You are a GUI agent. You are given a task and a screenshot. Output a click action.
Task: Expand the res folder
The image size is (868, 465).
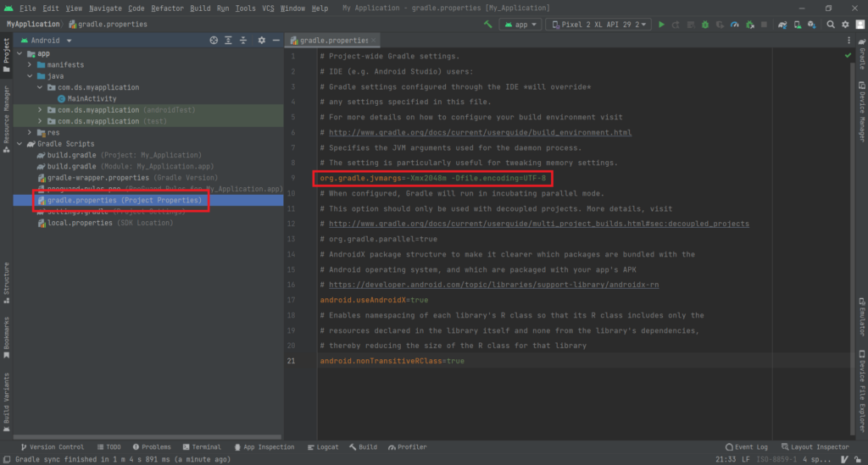click(x=30, y=133)
